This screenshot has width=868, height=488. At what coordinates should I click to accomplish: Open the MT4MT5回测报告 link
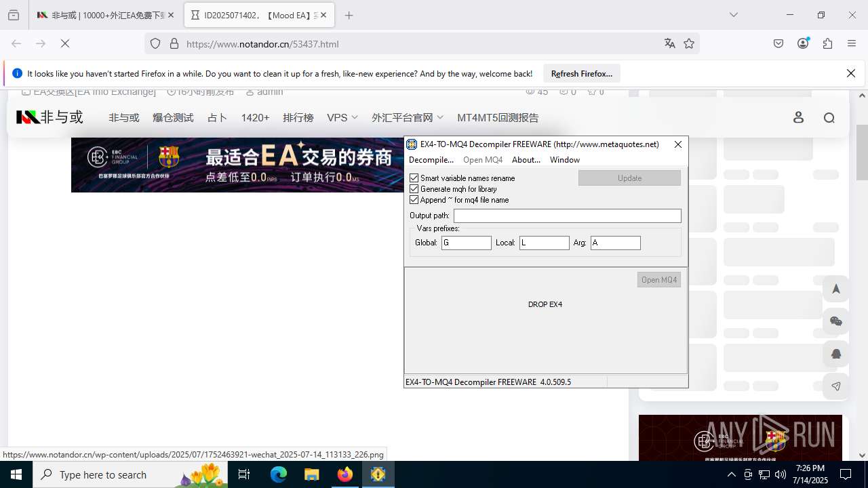click(x=498, y=117)
